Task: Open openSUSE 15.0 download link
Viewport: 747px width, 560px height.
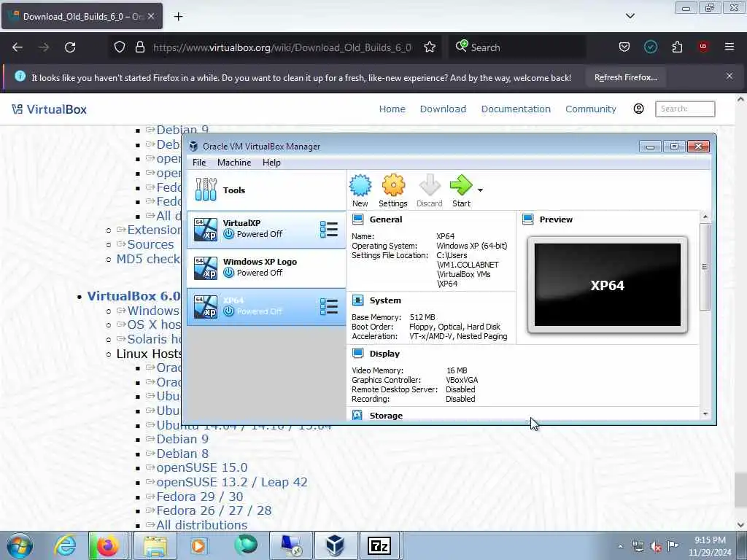Action: (202, 467)
